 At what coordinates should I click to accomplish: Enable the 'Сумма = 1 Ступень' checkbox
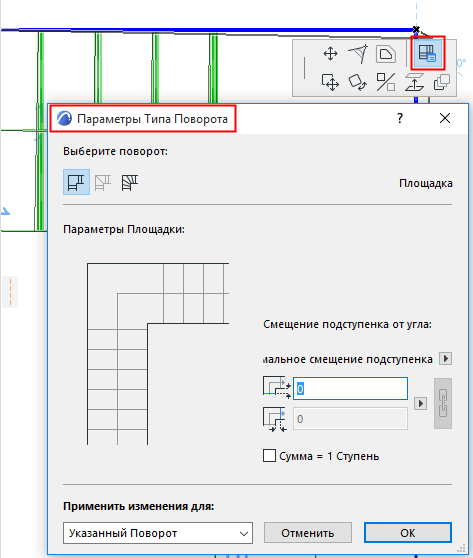[269, 456]
